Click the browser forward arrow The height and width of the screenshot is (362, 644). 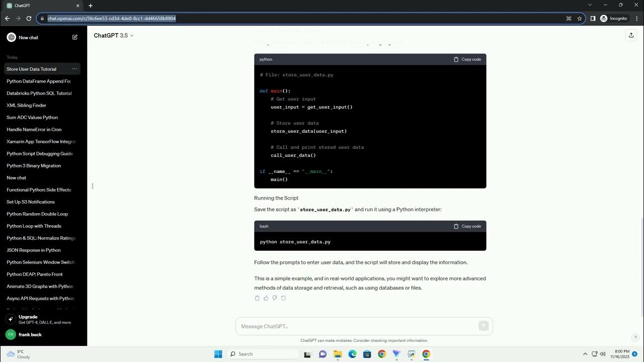(x=18, y=18)
